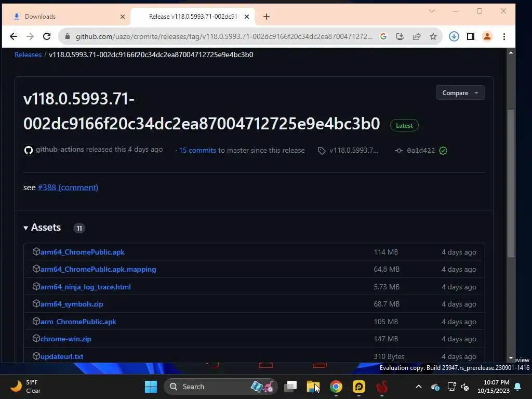Click the OneDrive cloud tray icon
The image size is (532, 399).
pos(435,387)
